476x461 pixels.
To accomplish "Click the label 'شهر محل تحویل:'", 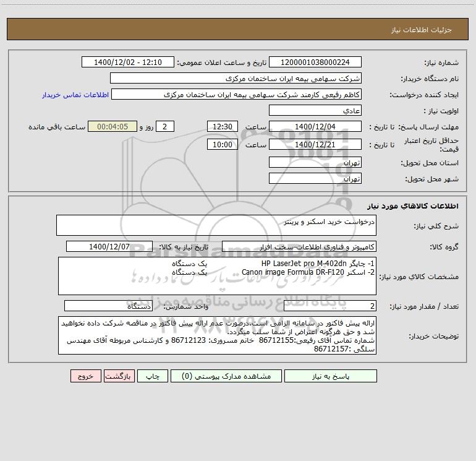I will click(x=431, y=179).
